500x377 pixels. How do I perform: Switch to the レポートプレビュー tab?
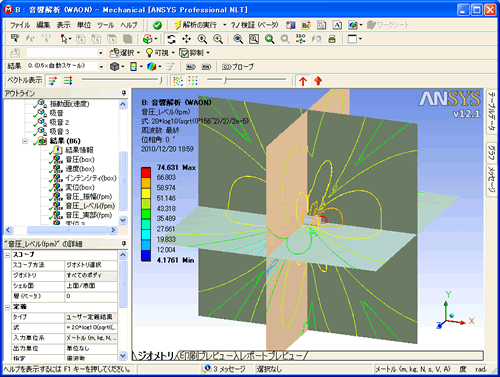271,356
